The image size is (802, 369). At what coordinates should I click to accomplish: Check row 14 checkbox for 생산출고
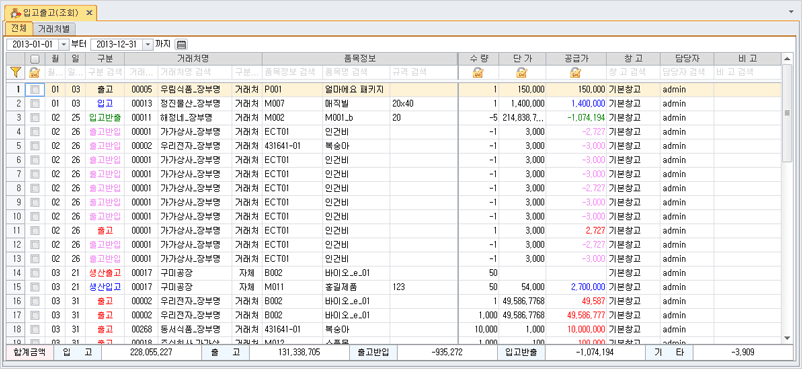pyautogui.click(x=35, y=272)
